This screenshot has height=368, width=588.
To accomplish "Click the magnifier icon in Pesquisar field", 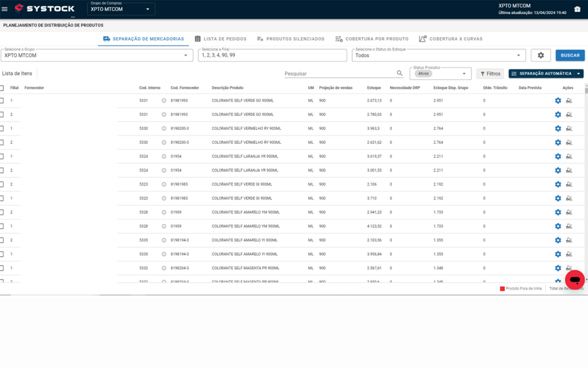I will coord(399,73).
